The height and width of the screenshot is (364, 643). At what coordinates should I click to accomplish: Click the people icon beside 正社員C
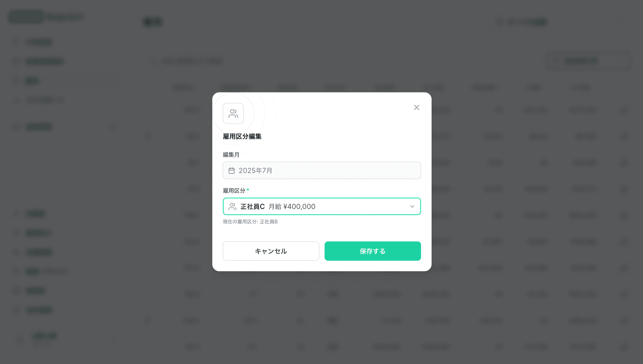point(232,207)
